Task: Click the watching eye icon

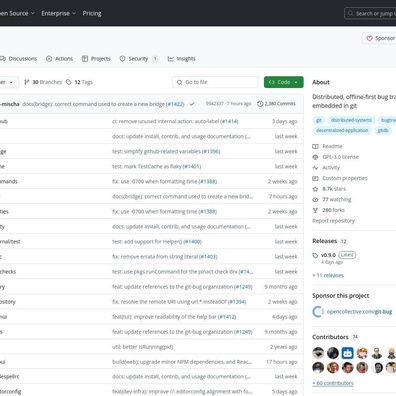Action: pyautogui.click(x=315, y=200)
